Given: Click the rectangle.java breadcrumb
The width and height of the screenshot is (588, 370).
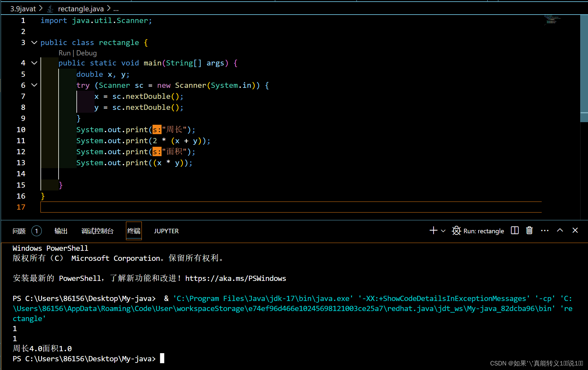Looking at the screenshot, I should coord(81,9).
